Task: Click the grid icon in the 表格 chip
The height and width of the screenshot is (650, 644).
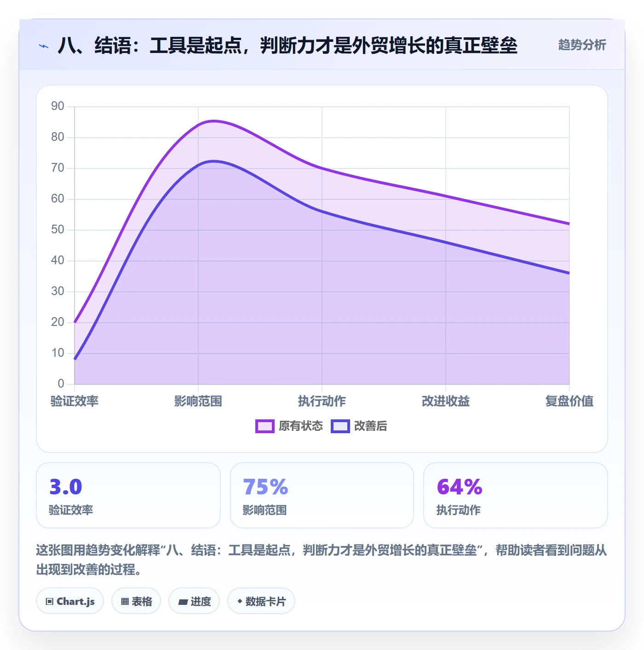Action: coord(125,601)
